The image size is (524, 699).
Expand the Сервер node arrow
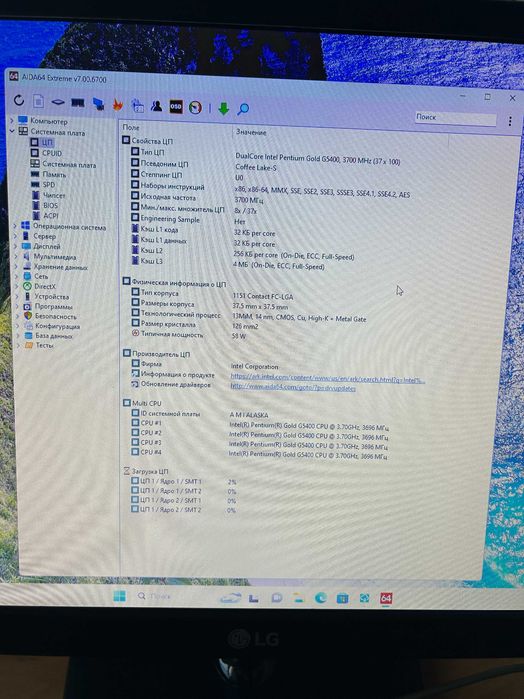tap(16, 236)
